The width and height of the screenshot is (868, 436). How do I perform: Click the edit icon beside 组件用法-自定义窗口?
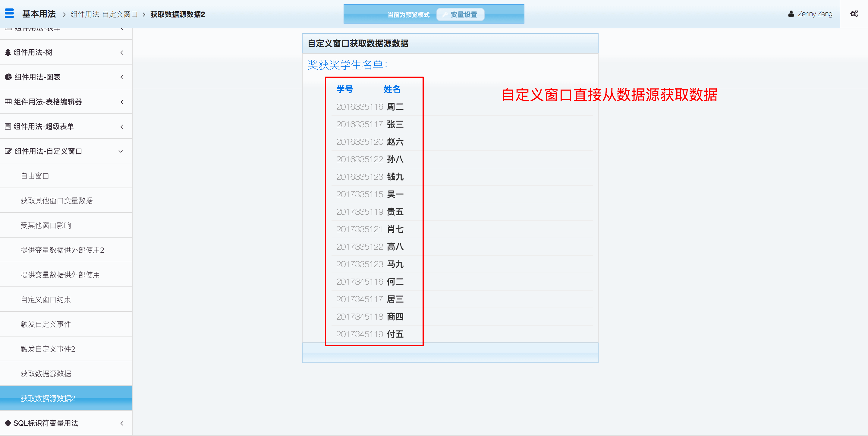[x=8, y=151]
